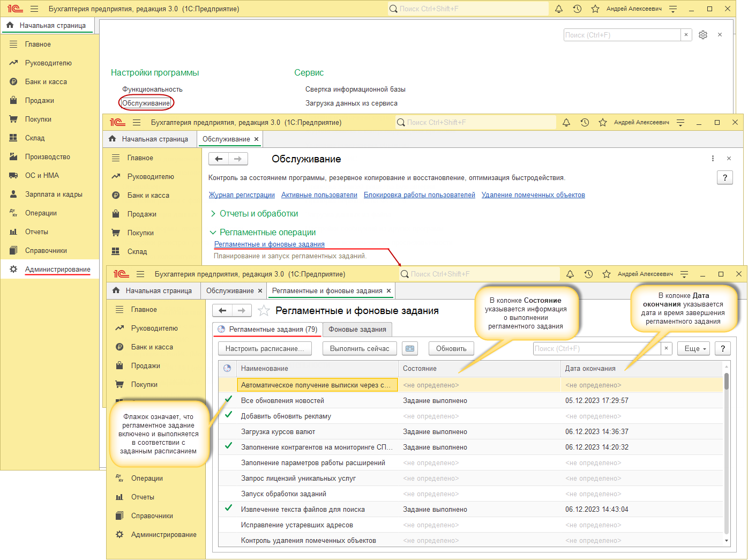Click Настроить расписание button
The width and height of the screenshot is (748, 560).
click(265, 348)
